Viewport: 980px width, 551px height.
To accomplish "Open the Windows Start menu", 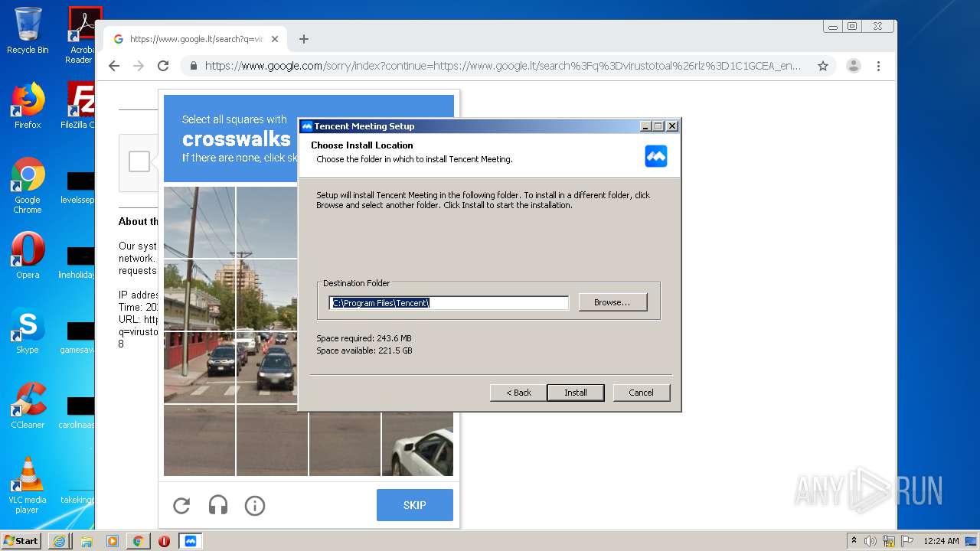I will click(x=21, y=541).
